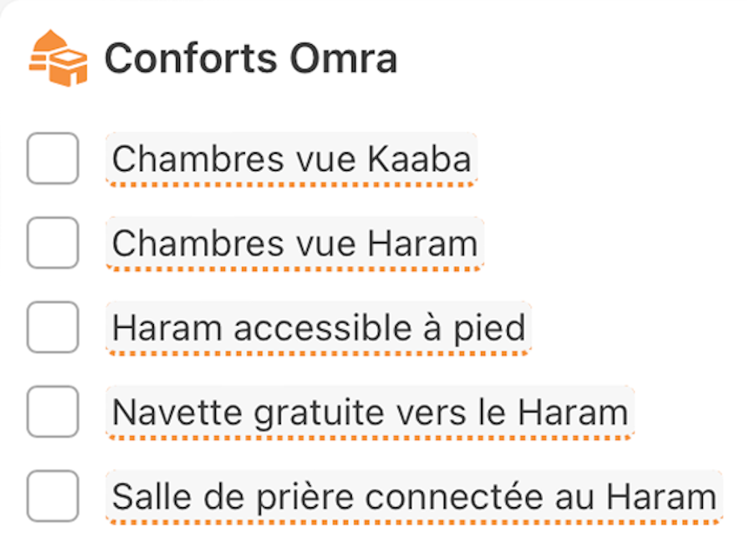Check the Haram accessible à pied box
Image resolution: width=747 pixels, height=560 pixels.
click(52, 327)
